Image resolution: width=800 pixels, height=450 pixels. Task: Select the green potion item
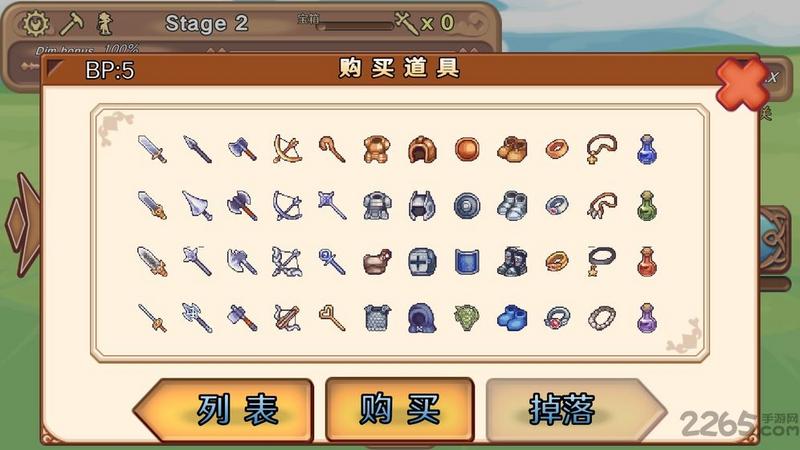(647, 206)
